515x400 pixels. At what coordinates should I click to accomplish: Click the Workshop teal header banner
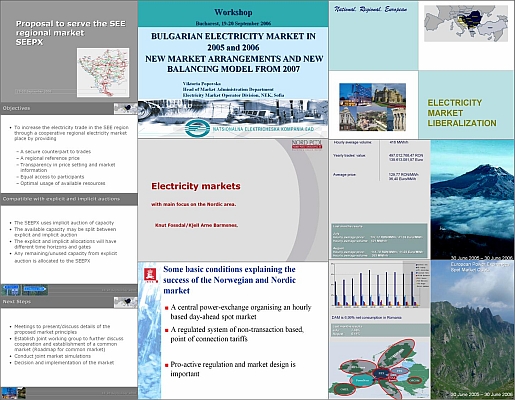tap(233, 14)
